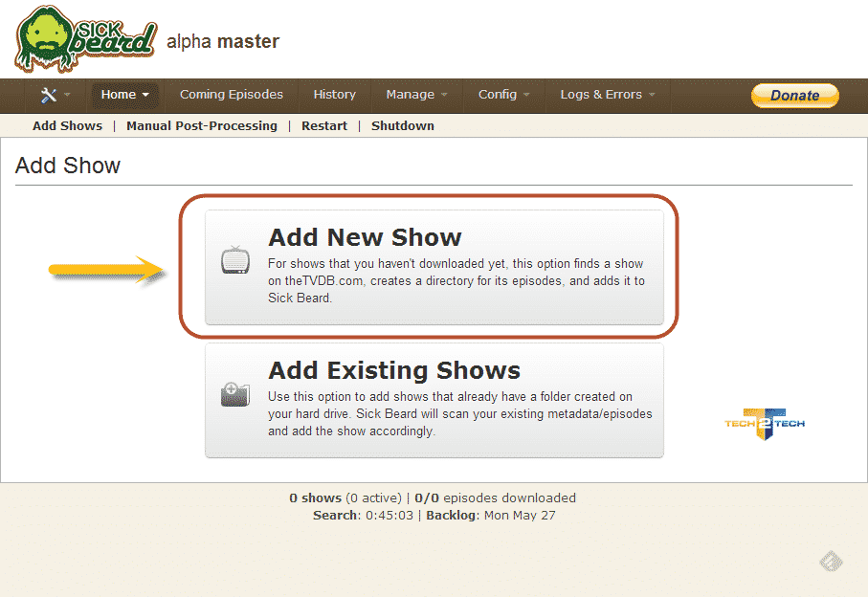Click the Shutdown link
The width and height of the screenshot is (868, 597).
tap(403, 125)
